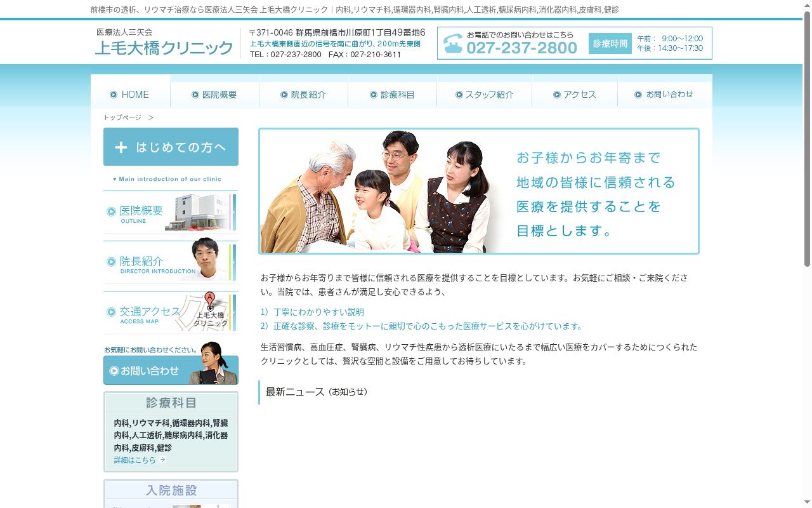Click the 最新ニュース（お知らせ） heading
Viewport: 812px width, 508px height.
coord(317,392)
